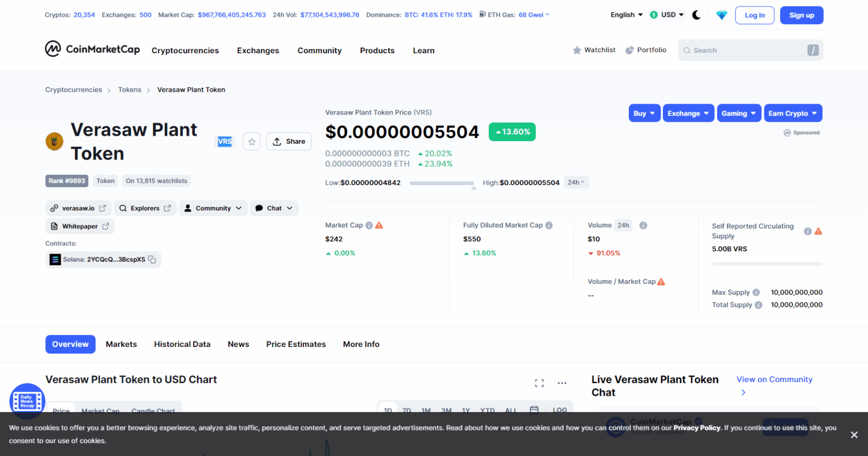The width and height of the screenshot is (868, 456).
Task: Click Market Cap warning triangle icon
Action: pyautogui.click(x=379, y=225)
